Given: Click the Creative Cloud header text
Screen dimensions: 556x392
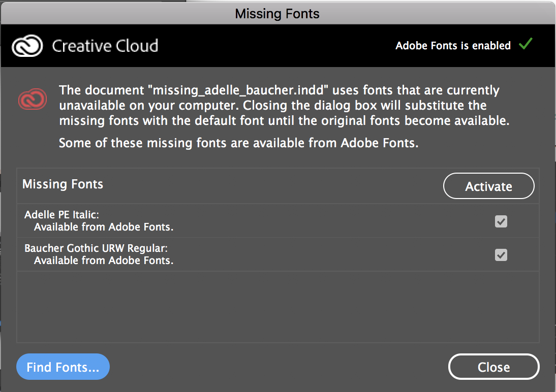Looking at the screenshot, I should (x=105, y=46).
